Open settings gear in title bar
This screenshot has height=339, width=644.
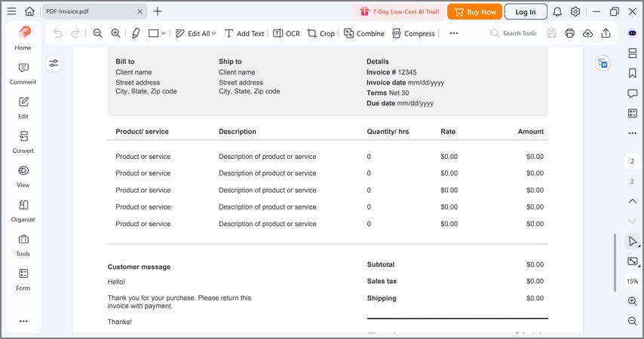[x=575, y=11]
